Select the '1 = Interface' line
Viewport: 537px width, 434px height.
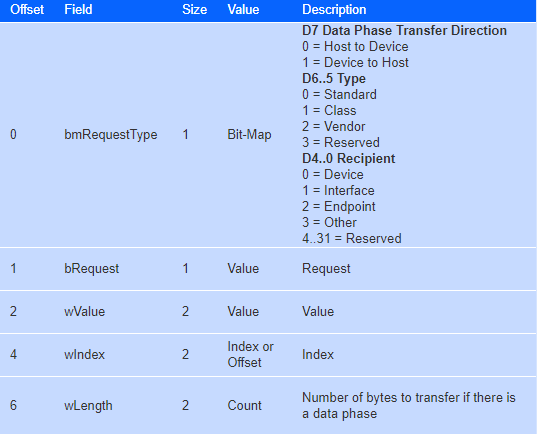click(338, 190)
